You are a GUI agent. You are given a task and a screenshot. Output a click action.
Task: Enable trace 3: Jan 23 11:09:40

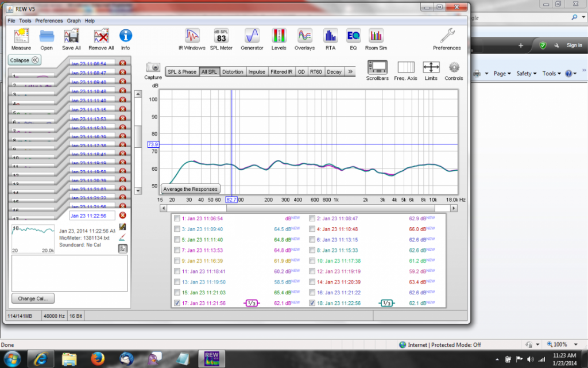click(x=177, y=229)
